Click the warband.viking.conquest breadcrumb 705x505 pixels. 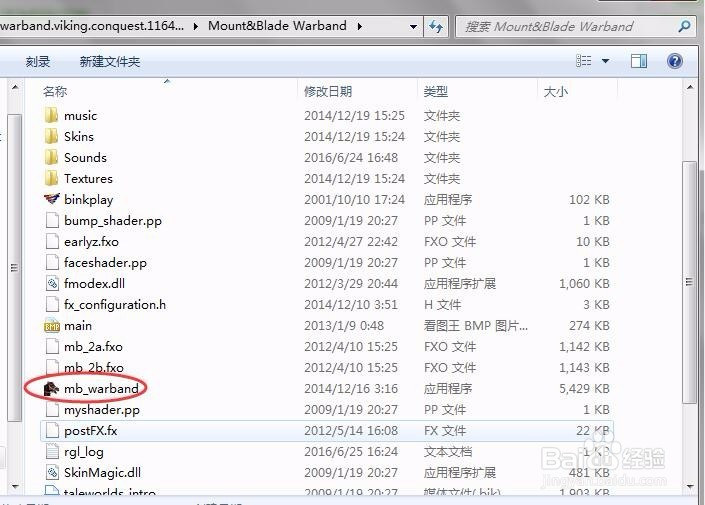(92, 26)
